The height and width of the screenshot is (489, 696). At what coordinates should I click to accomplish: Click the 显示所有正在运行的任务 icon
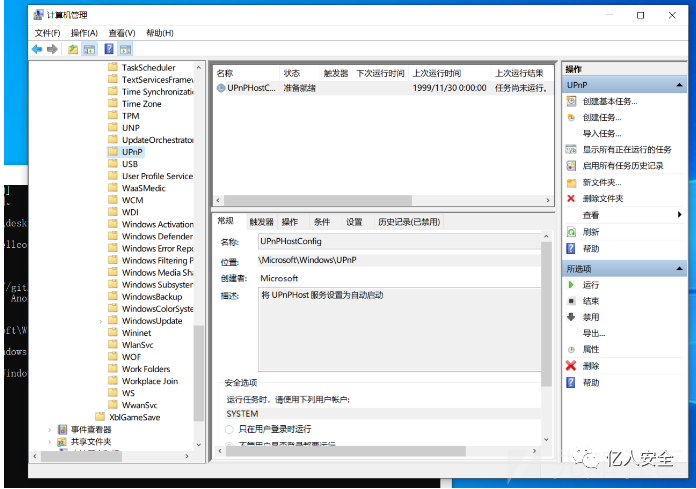[571, 150]
